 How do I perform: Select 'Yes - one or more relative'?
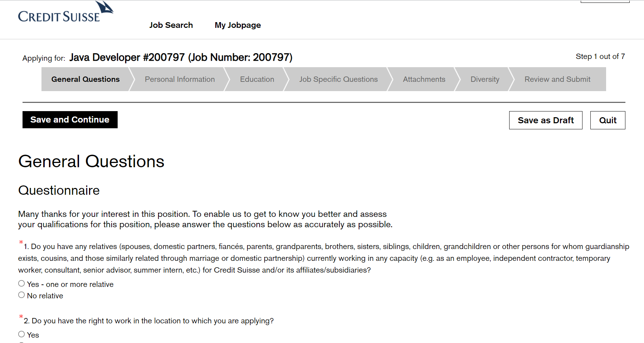click(x=21, y=284)
